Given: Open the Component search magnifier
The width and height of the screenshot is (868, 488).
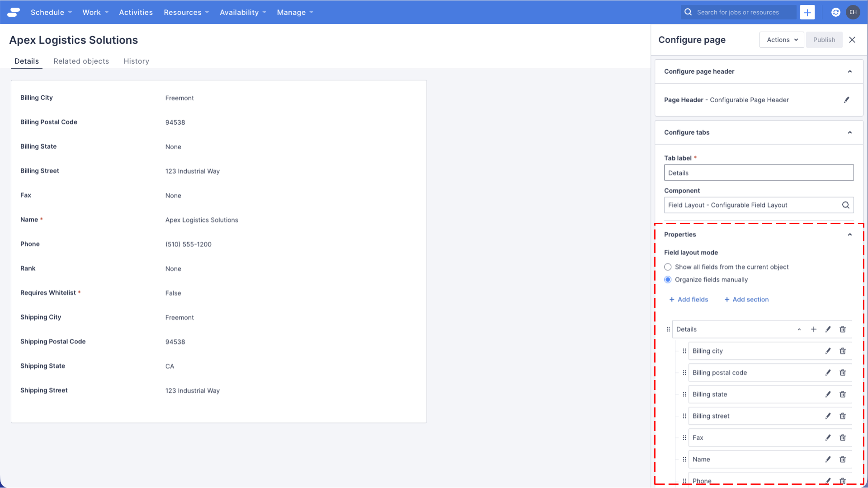Looking at the screenshot, I should (846, 205).
